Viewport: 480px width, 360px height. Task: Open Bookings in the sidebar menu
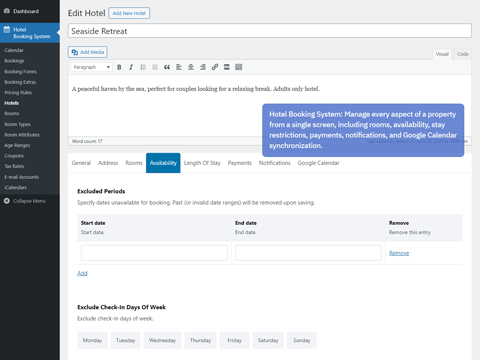14,61
